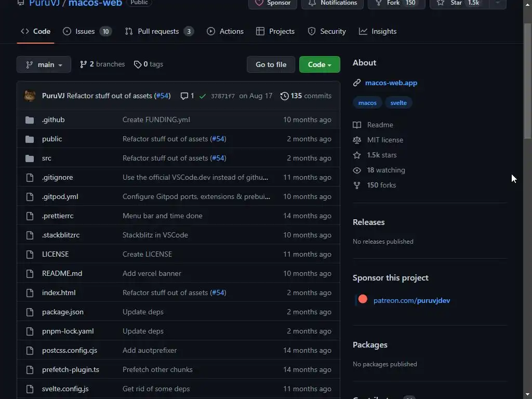Image resolution: width=532 pixels, height=399 pixels.
Task: Click the page vertical scrollbar thumb
Action: point(528,81)
